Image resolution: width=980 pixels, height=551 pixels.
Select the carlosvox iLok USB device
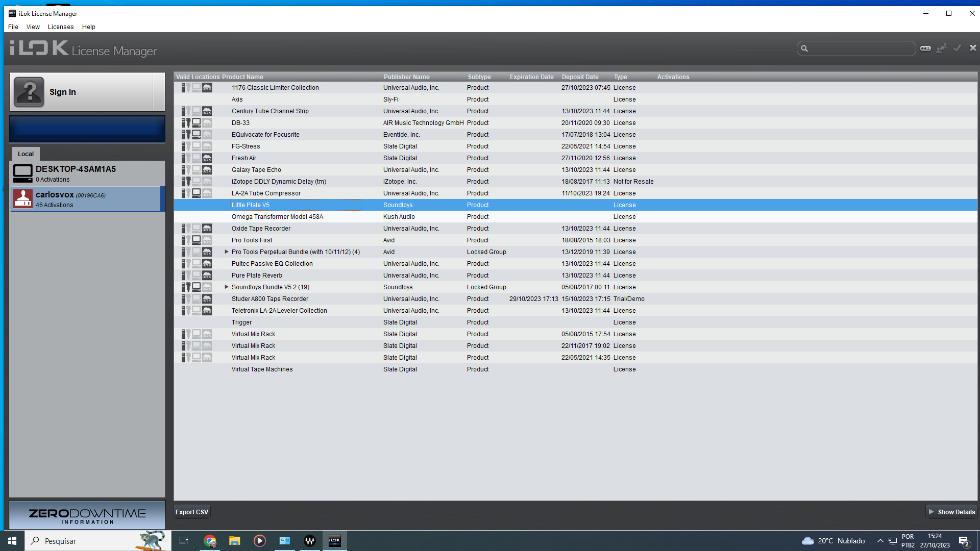(87, 199)
